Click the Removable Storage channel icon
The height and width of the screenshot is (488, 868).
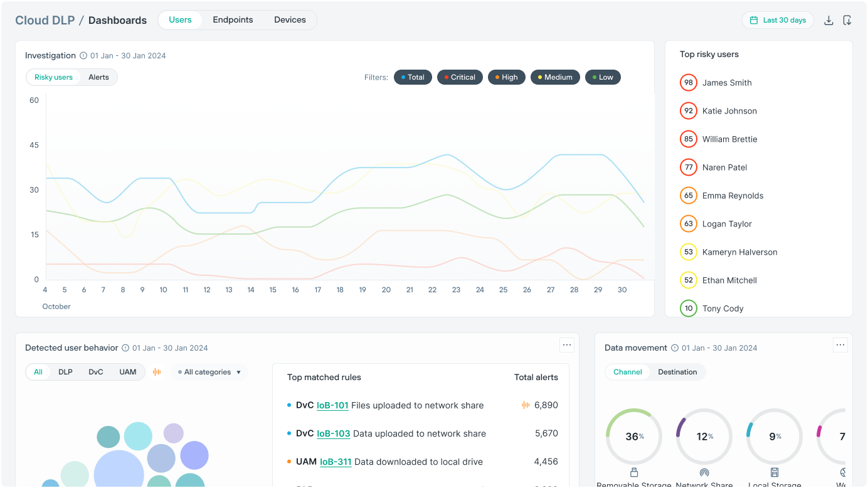[633, 472]
